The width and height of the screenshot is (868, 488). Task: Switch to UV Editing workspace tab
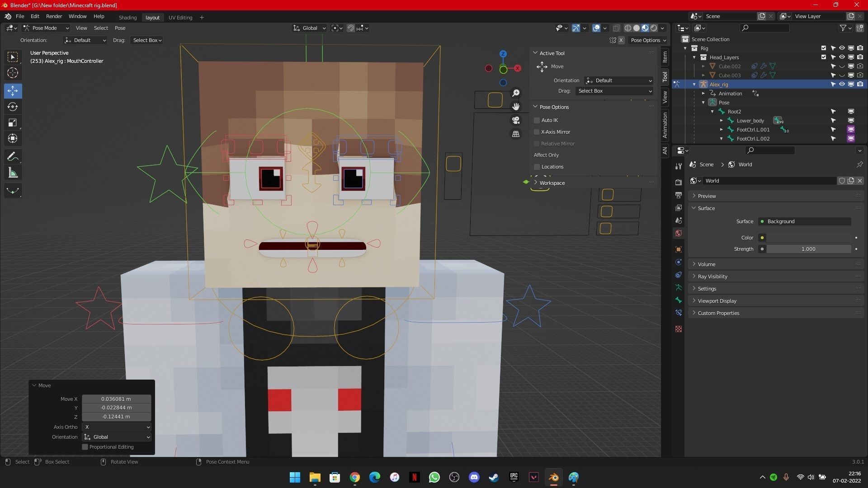point(180,18)
